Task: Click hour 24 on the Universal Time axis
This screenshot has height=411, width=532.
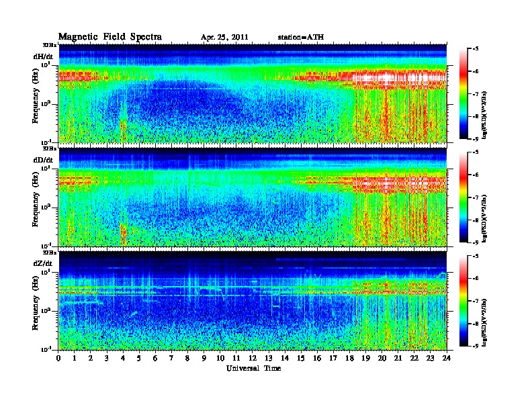Action: tap(447, 358)
